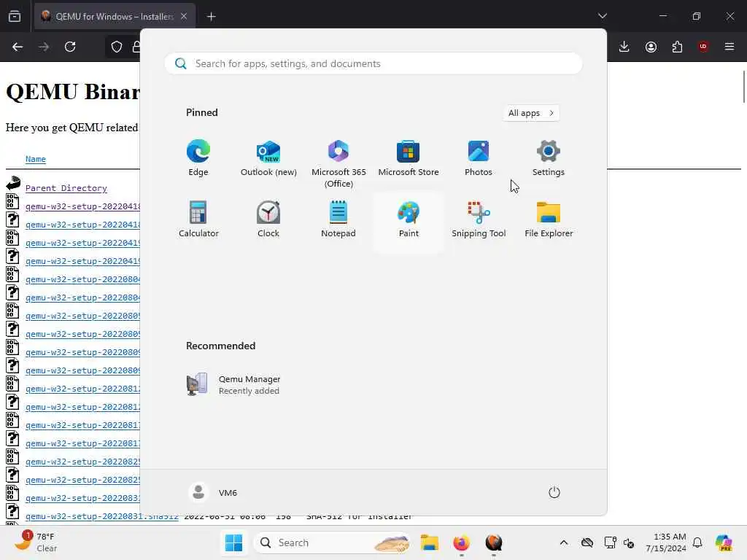List all browser tabs dropdown
The height and width of the screenshot is (560, 747).
tap(603, 16)
